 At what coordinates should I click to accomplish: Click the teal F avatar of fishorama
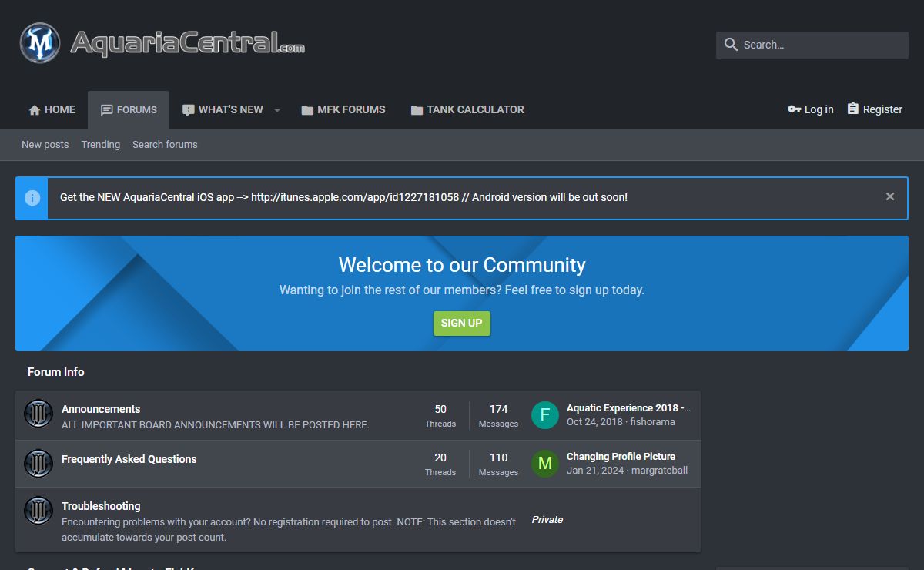[x=545, y=415]
